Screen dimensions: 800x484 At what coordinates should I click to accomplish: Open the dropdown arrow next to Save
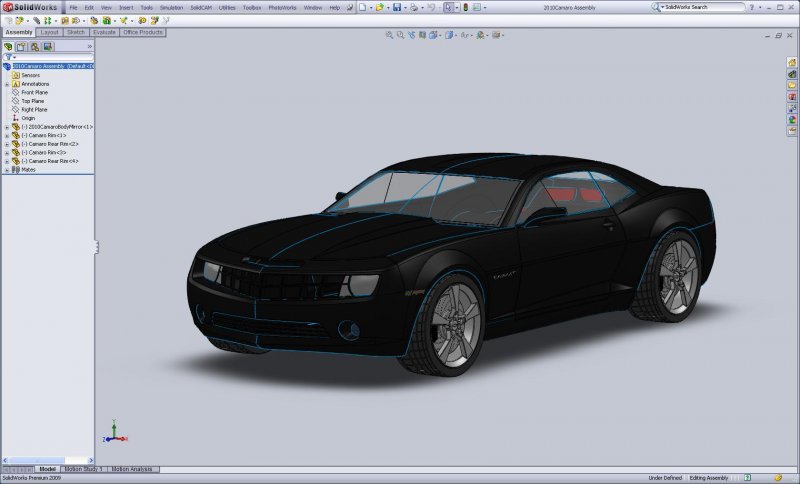click(405, 8)
